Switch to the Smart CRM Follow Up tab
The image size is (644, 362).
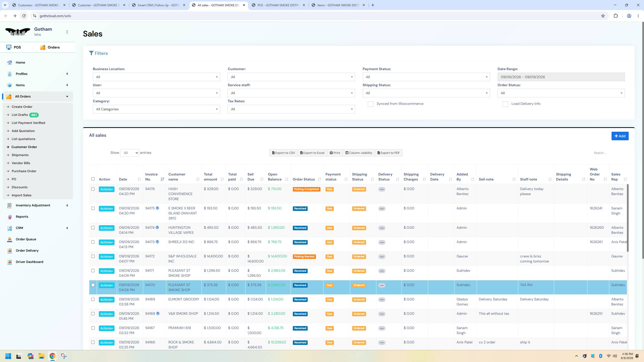click(x=159, y=5)
